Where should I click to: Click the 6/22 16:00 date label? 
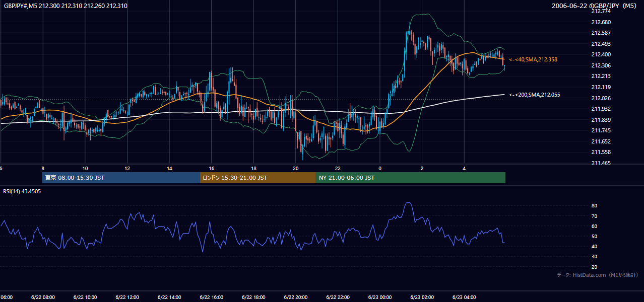coord(212,297)
